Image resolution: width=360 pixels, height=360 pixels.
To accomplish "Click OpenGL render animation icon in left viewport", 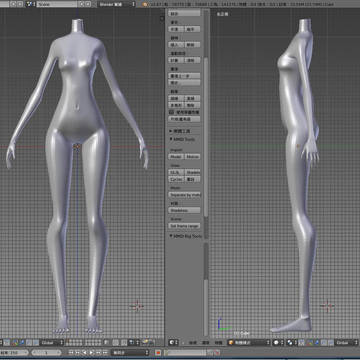I will point(152,342).
